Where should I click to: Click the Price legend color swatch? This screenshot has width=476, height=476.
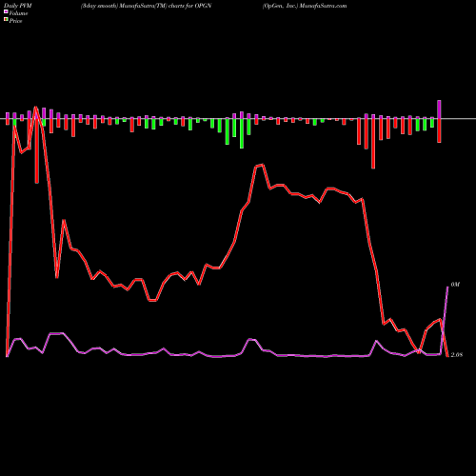[x=6, y=20]
